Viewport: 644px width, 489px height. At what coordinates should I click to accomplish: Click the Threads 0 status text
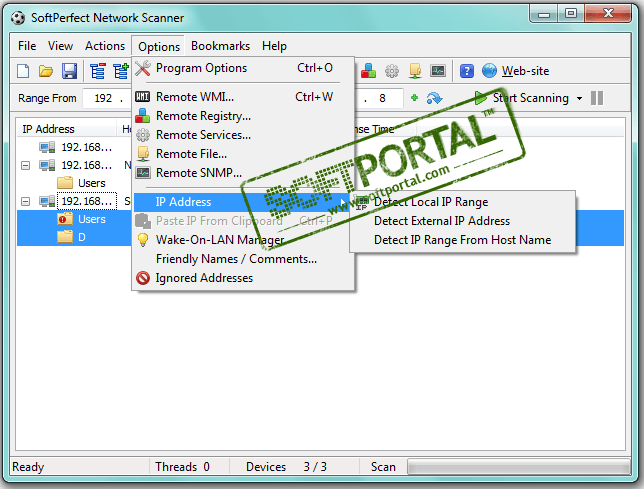point(182,467)
